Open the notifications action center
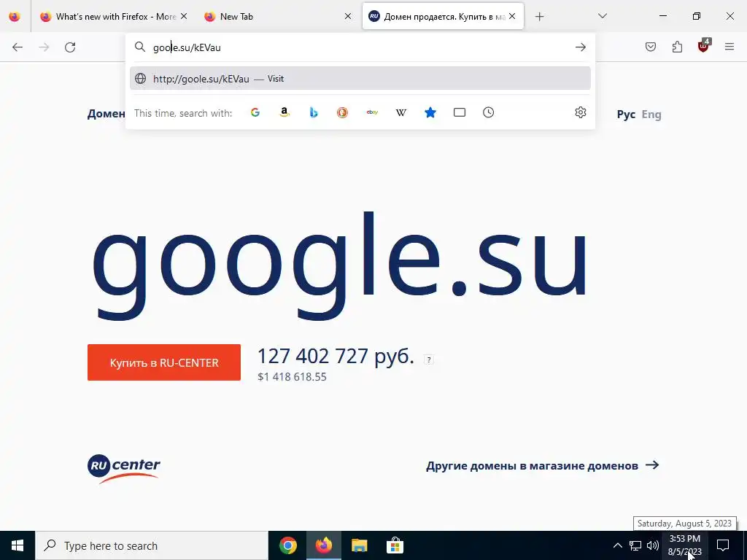This screenshot has height=560, width=747. click(723, 545)
